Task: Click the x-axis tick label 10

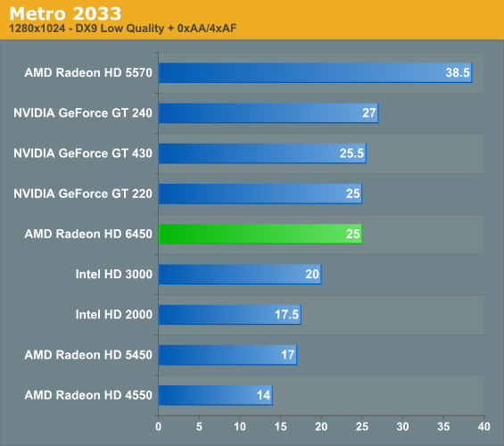Action: tap(240, 426)
